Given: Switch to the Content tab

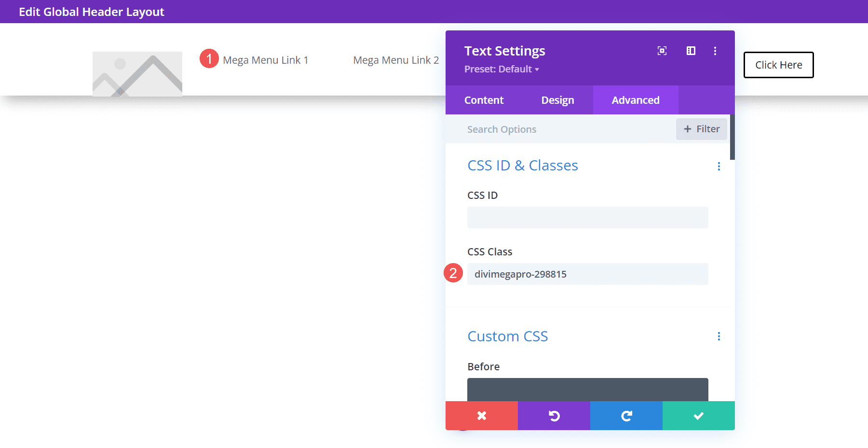Looking at the screenshot, I should coord(484,100).
